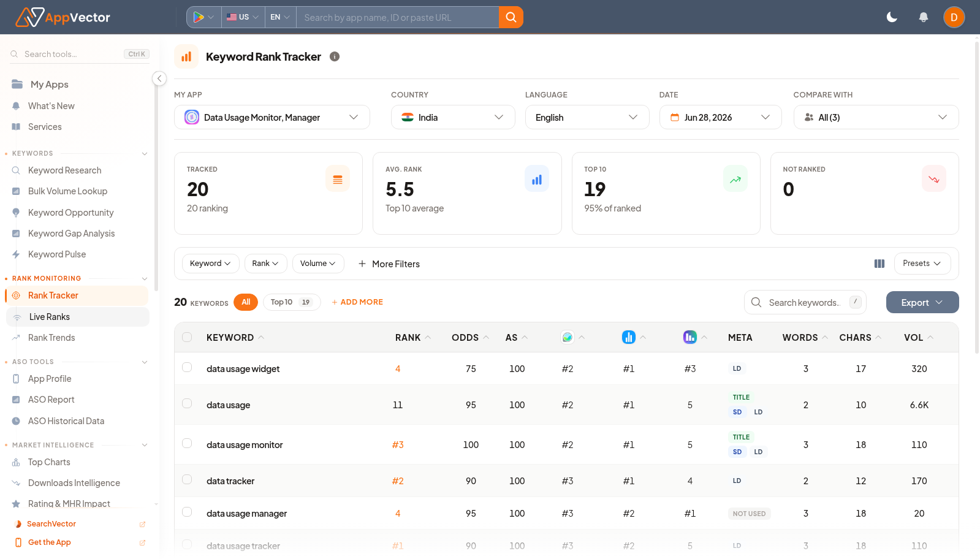Open Downloads Intelligence
The width and height of the screenshot is (980, 559).
(74, 483)
